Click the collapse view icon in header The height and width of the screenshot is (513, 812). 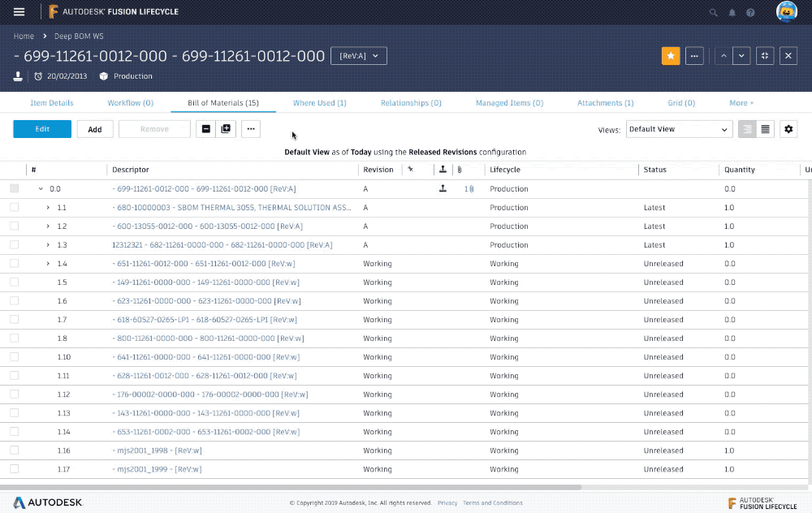765,56
